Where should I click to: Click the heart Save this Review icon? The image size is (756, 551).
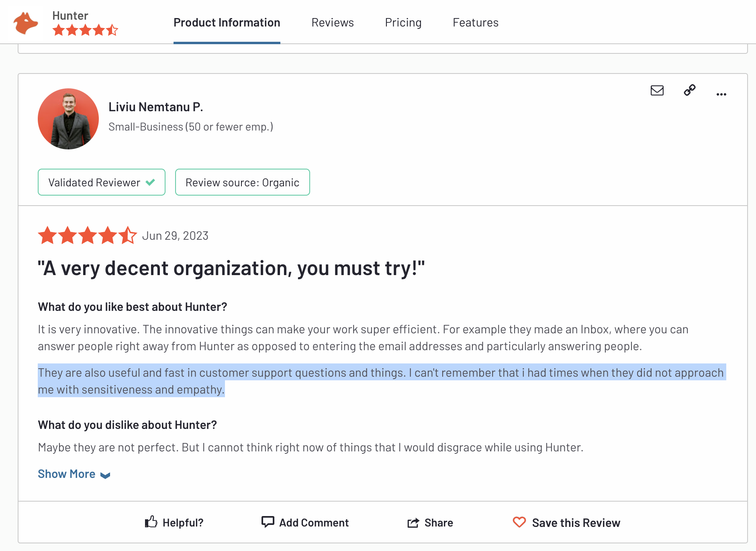(x=519, y=522)
